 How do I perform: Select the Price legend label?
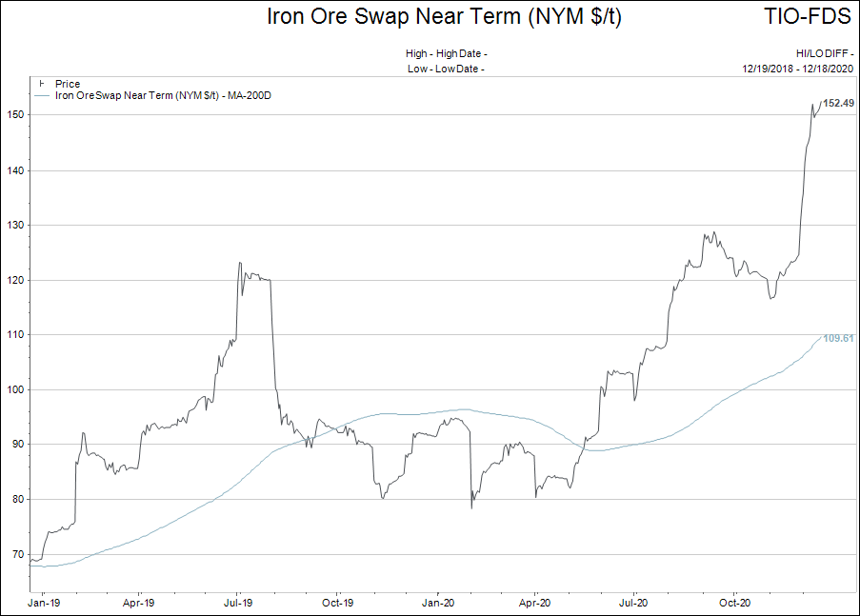pyautogui.click(x=68, y=84)
